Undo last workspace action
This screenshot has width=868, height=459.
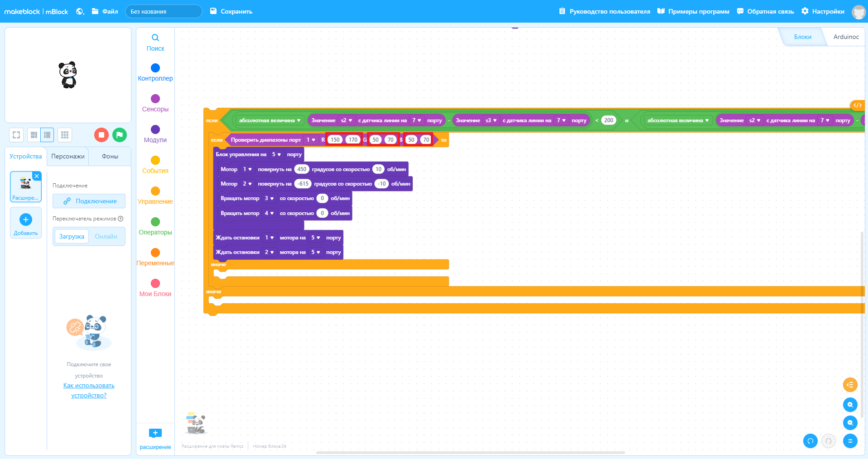[x=810, y=441]
